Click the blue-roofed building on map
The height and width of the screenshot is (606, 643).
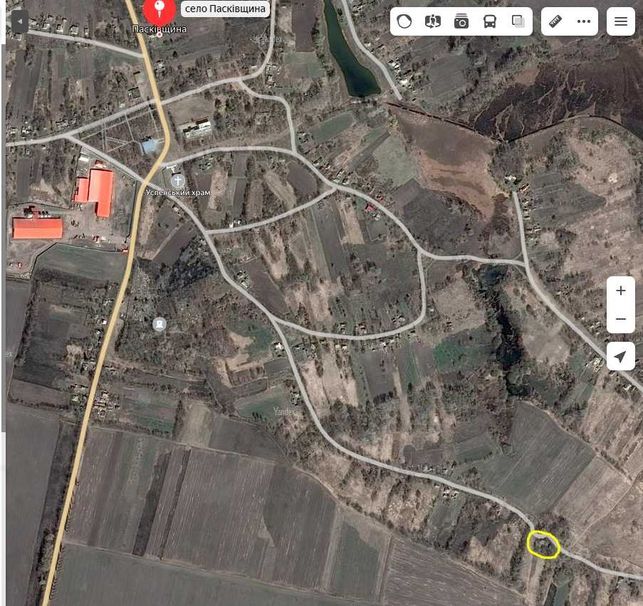tap(149, 146)
